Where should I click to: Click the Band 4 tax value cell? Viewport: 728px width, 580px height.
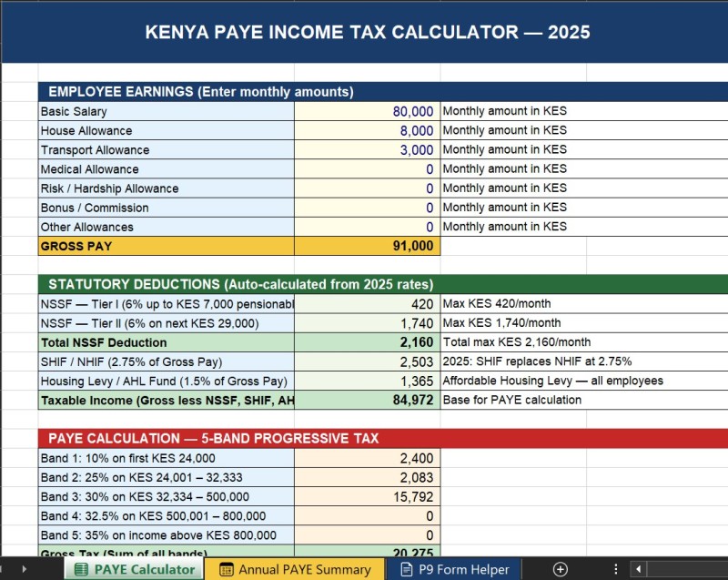(x=368, y=516)
